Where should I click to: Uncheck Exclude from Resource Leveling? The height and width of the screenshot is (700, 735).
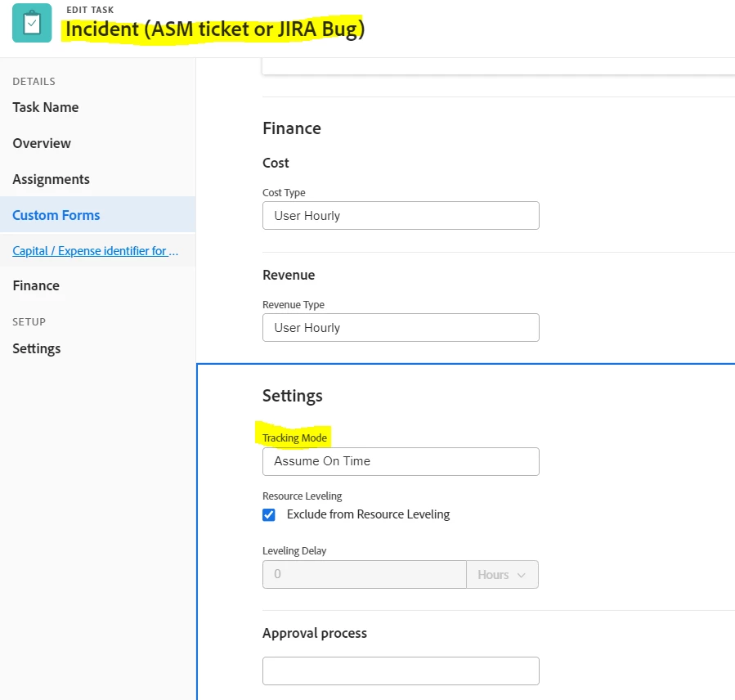point(269,515)
